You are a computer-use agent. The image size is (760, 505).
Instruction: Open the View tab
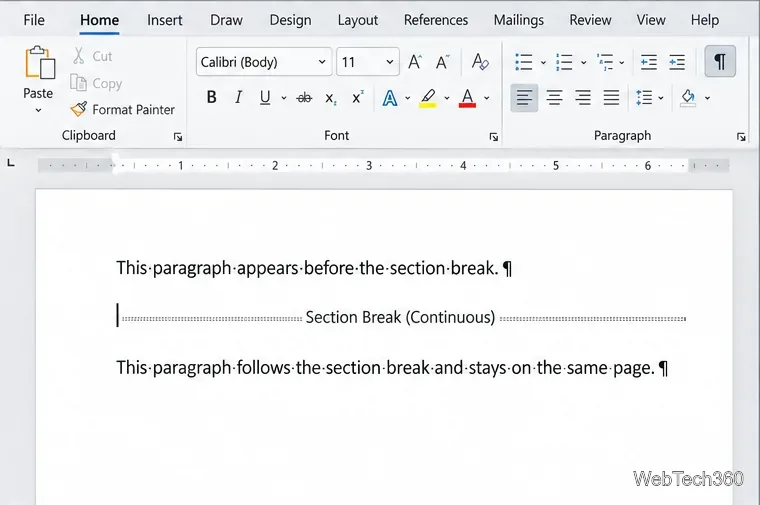[x=651, y=20]
